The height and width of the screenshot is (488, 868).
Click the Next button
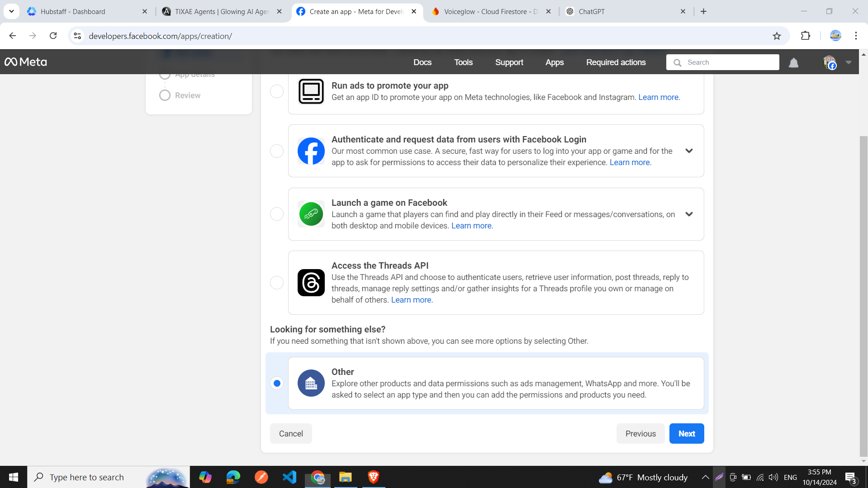pos(686,433)
